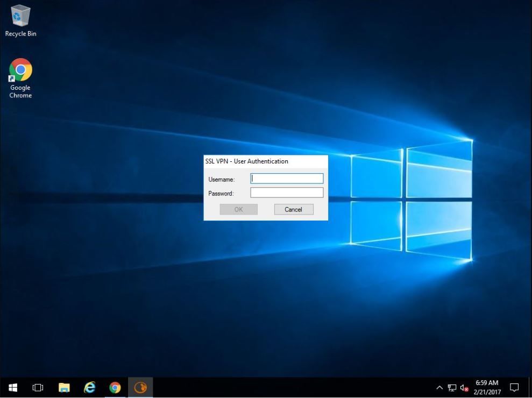Open the Recycle Bin desktop icon
Image resolution: width=532 pixels, height=398 pixels.
point(20,20)
